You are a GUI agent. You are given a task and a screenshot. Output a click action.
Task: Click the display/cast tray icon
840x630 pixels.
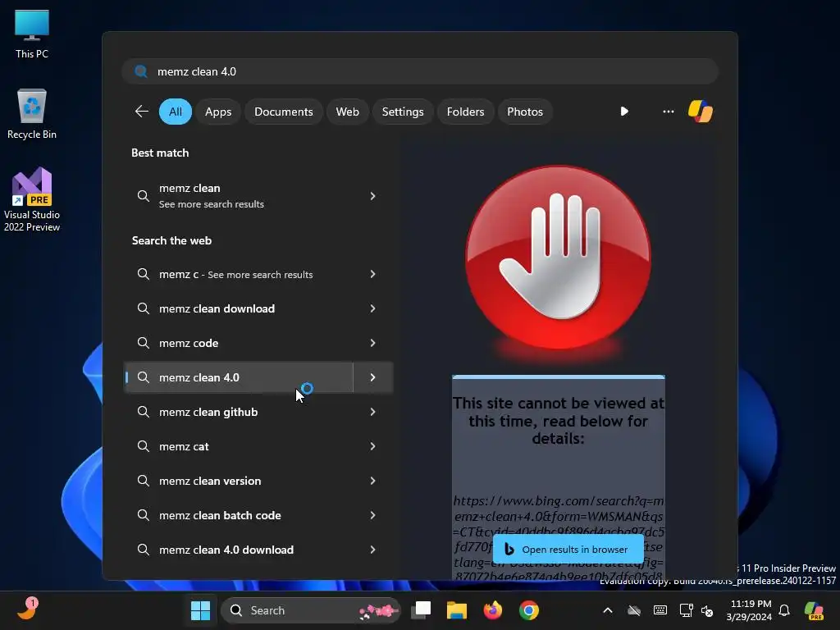686,610
